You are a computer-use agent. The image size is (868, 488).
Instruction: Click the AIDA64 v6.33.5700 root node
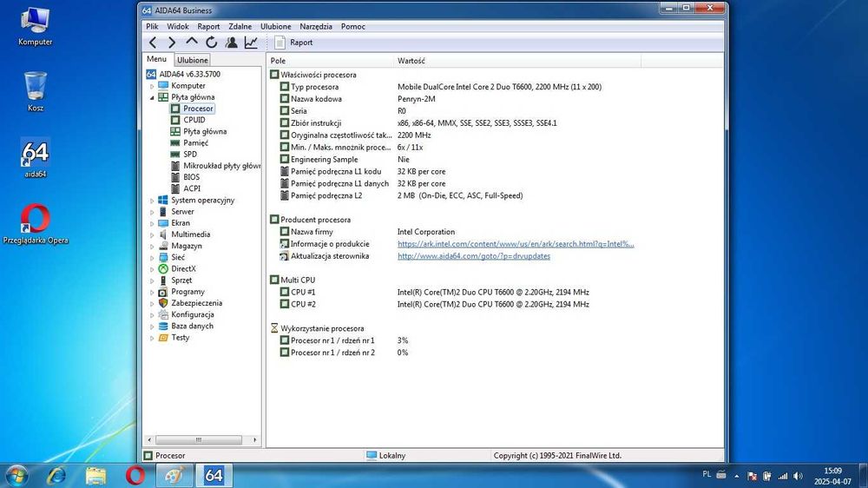pyautogui.click(x=189, y=74)
